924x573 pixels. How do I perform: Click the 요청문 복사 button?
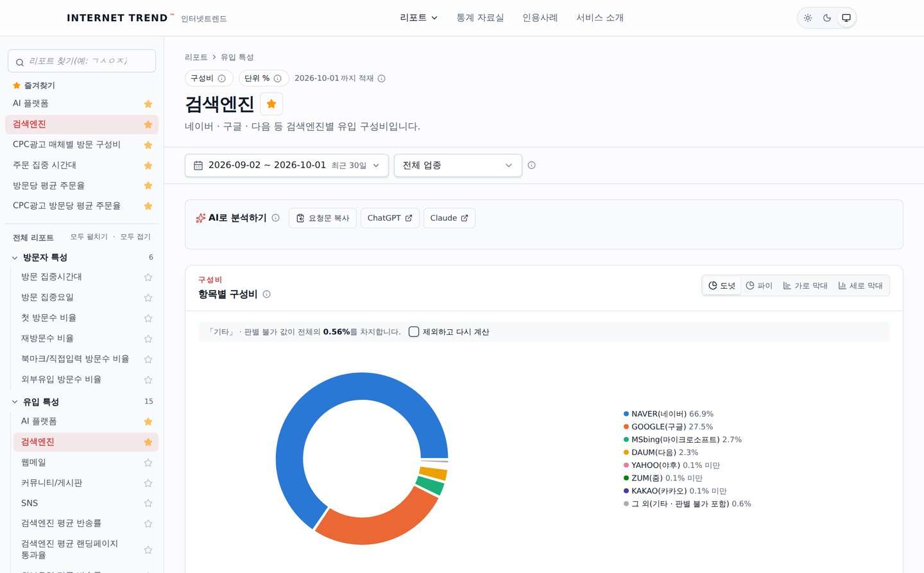click(323, 218)
